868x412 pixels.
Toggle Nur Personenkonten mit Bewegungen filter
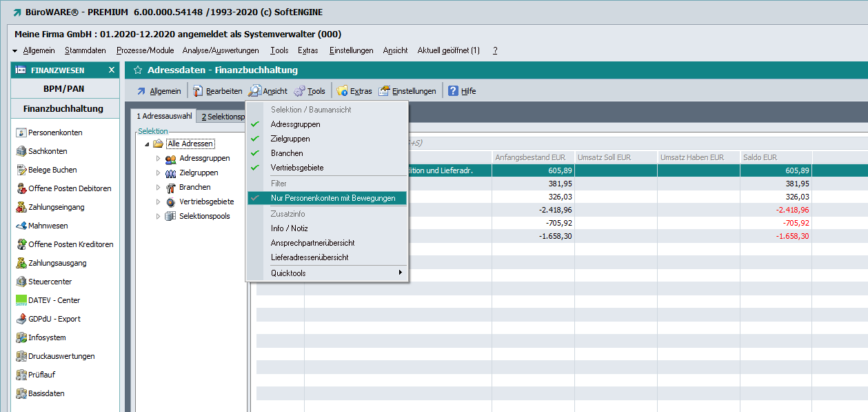pyautogui.click(x=332, y=198)
